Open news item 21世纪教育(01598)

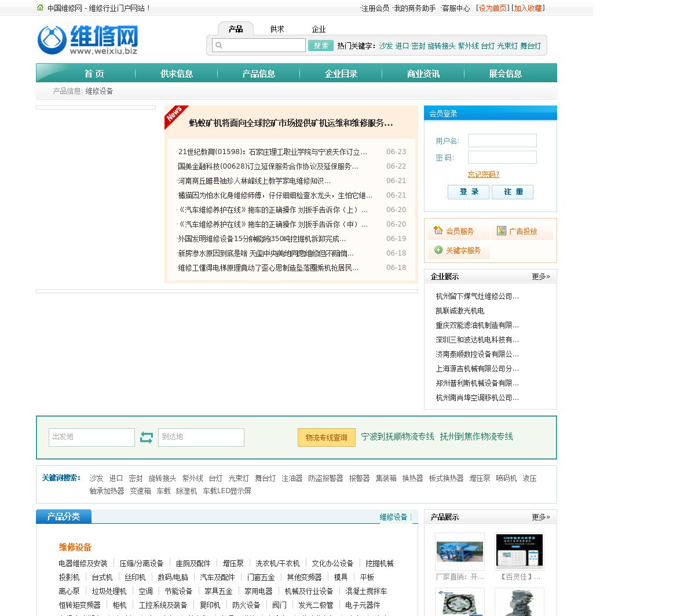[272, 152]
